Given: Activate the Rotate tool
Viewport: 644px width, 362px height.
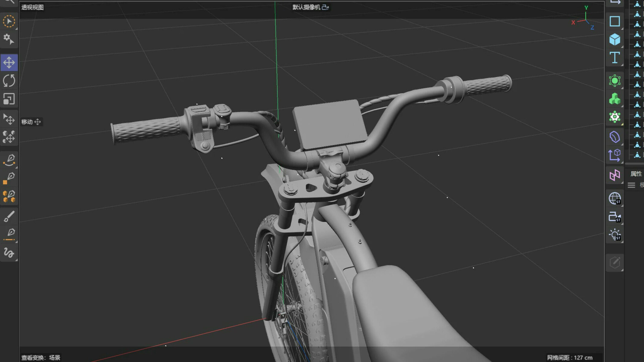Looking at the screenshot, I should click(x=9, y=81).
